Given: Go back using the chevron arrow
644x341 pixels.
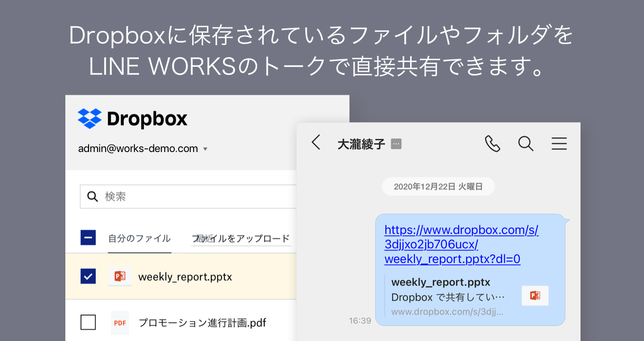Looking at the screenshot, I should (315, 144).
